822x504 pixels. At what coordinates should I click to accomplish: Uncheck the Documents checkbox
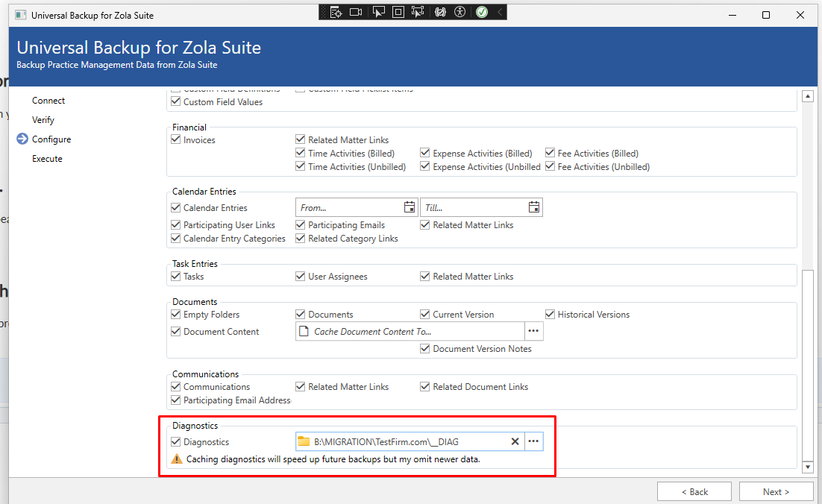tap(301, 315)
